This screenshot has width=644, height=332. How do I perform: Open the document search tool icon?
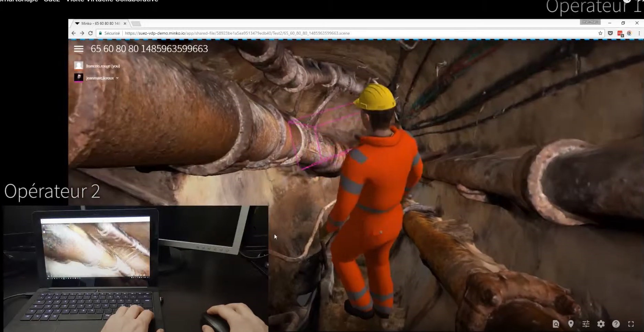coord(556,324)
